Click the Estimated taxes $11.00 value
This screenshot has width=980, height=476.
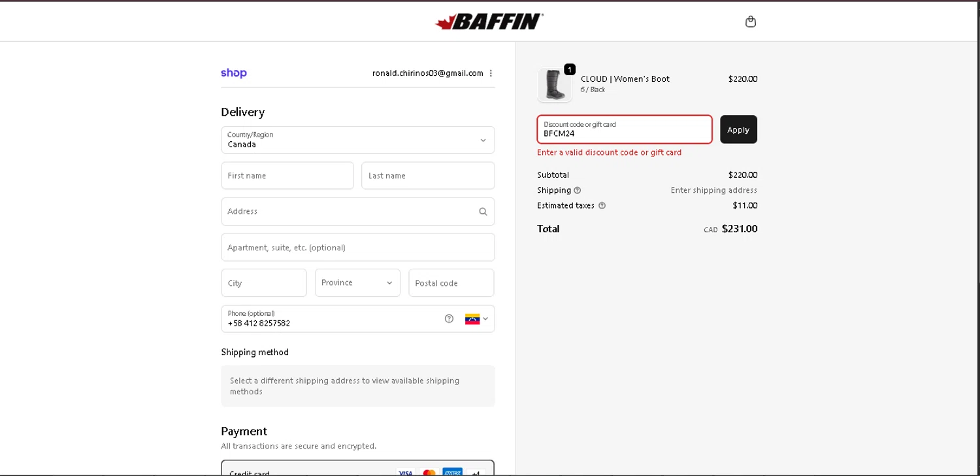tap(745, 205)
